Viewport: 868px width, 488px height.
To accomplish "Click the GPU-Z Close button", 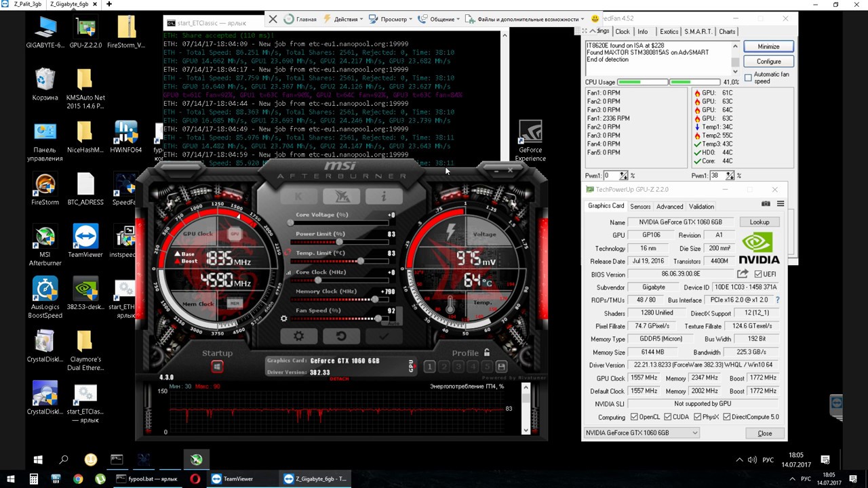I will [x=764, y=433].
